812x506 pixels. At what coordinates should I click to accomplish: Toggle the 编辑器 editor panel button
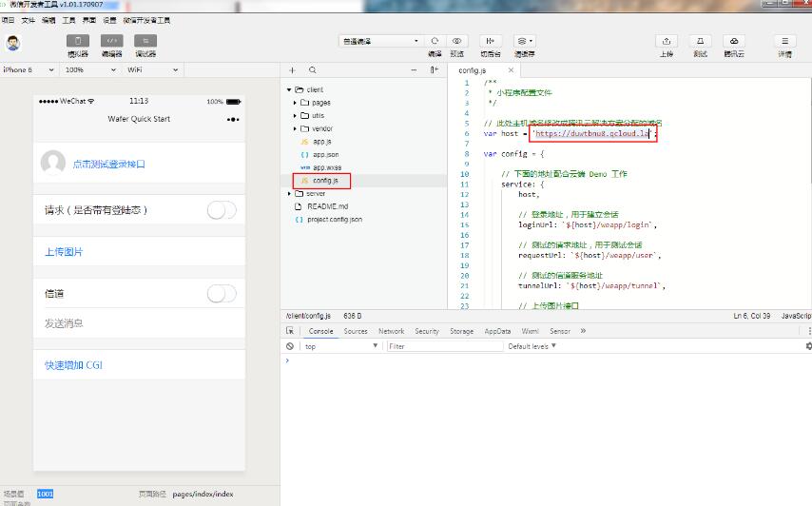tap(112, 41)
